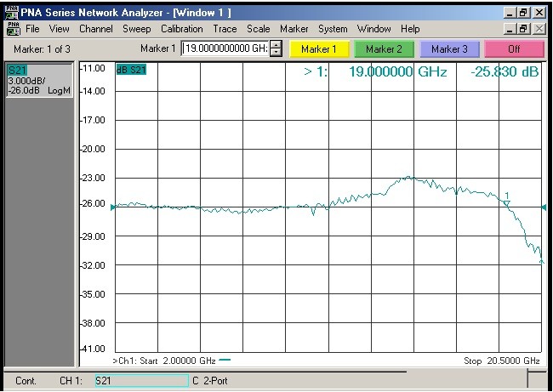Open the Help menu
The height and width of the screenshot is (392, 553).
point(410,29)
